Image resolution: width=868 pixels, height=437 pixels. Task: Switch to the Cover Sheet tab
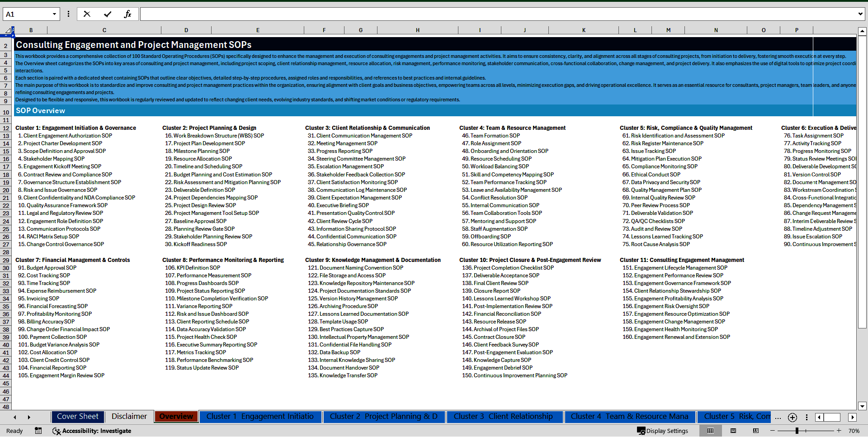click(x=78, y=417)
